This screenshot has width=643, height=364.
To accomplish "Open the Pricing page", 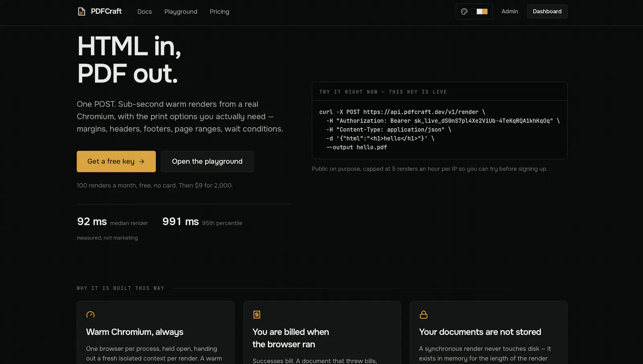I will 219,12.
